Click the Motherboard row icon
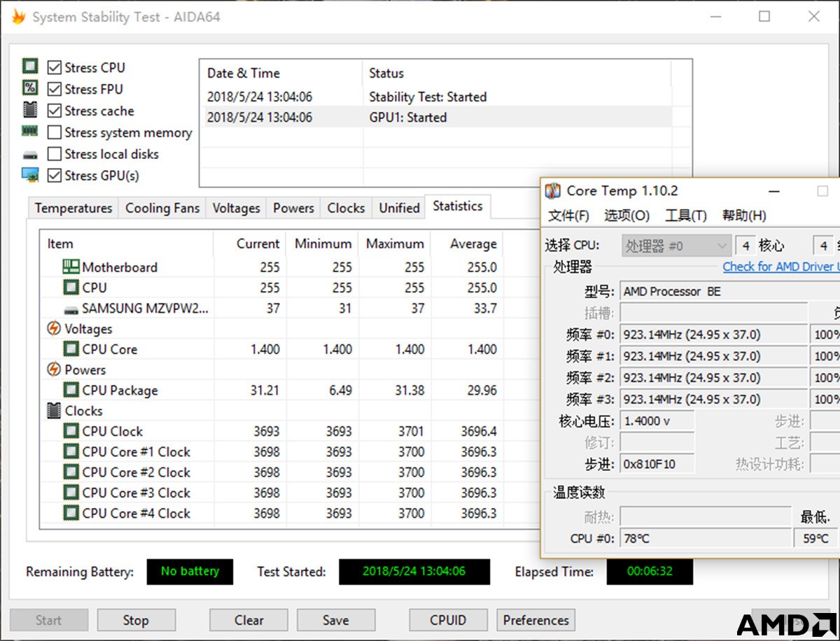 (x=71, y=267)
